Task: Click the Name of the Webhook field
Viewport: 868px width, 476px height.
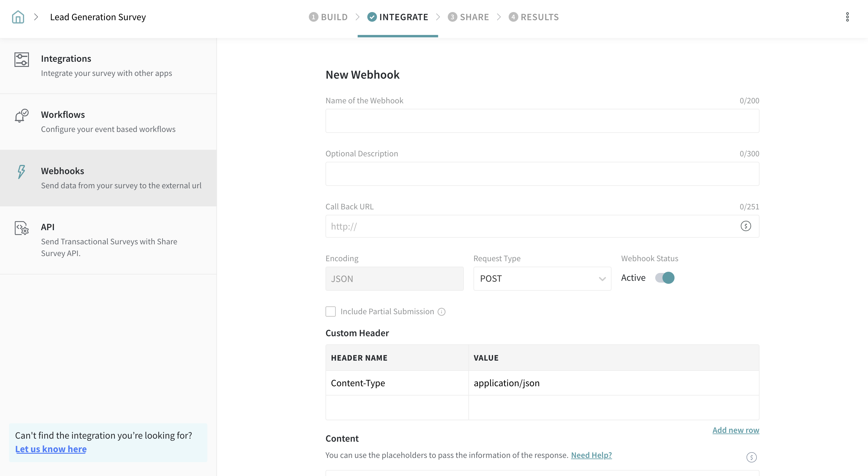Action: pos(542,121)
